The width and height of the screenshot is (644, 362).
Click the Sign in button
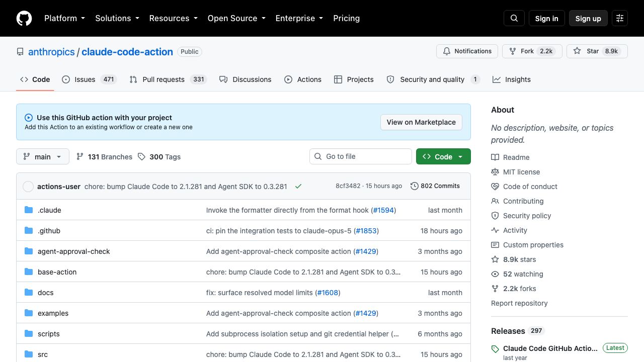[x=547, y=18]
